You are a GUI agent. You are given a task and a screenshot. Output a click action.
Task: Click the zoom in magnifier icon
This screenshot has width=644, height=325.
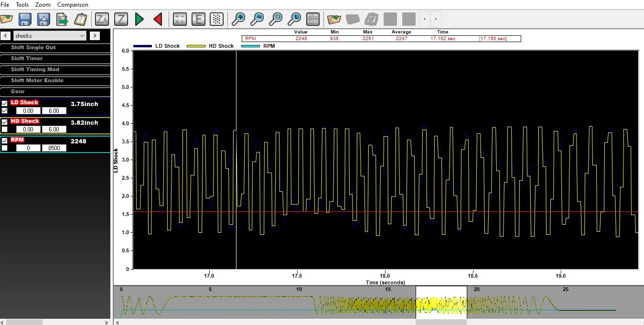238,19
